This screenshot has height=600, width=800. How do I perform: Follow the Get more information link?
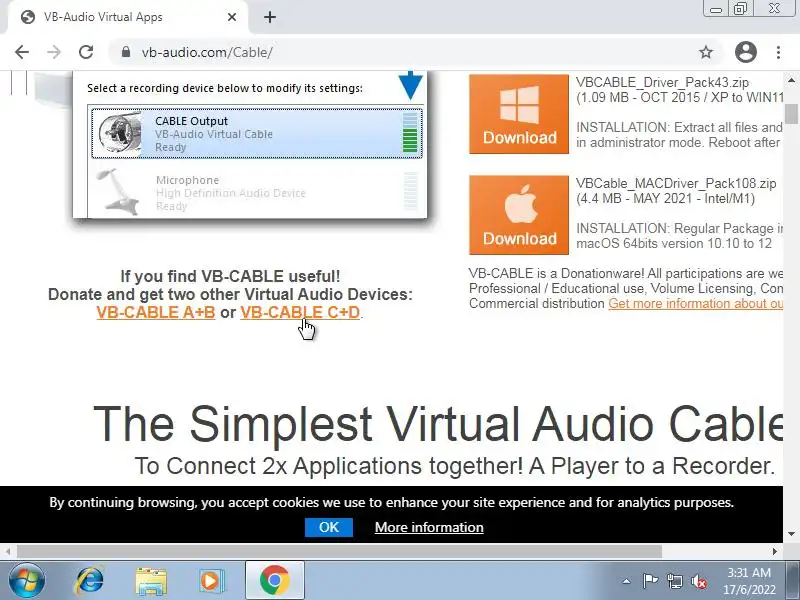click(695, 304)
